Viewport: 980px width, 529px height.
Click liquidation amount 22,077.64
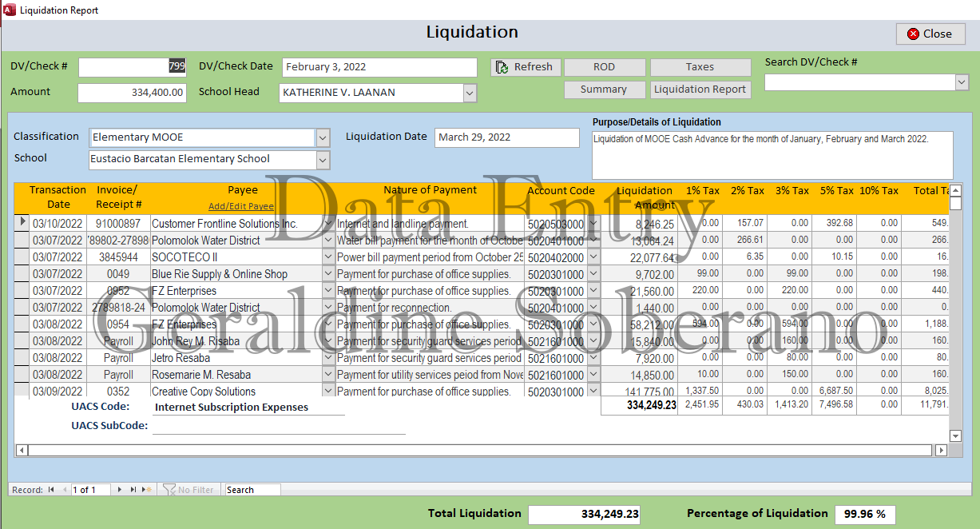[x=638, y=257]
